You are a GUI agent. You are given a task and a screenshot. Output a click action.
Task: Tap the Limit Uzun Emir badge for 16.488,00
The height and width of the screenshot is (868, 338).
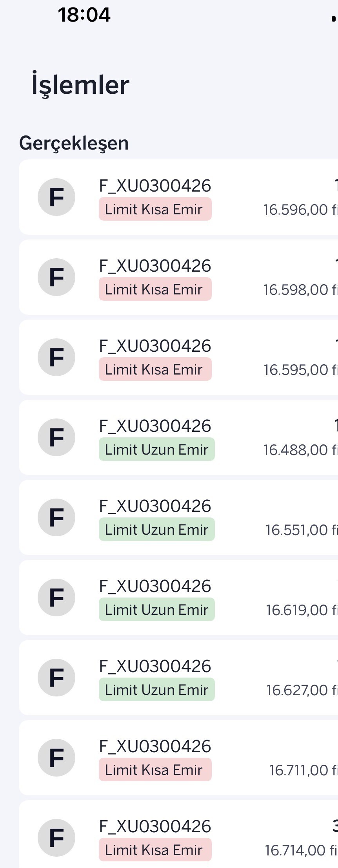tap(156, 450)
